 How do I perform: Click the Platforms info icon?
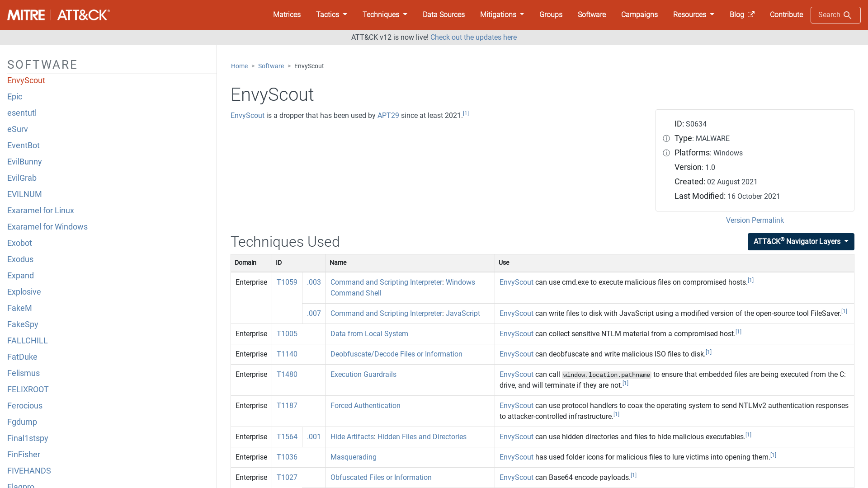(x=666, y=153)
